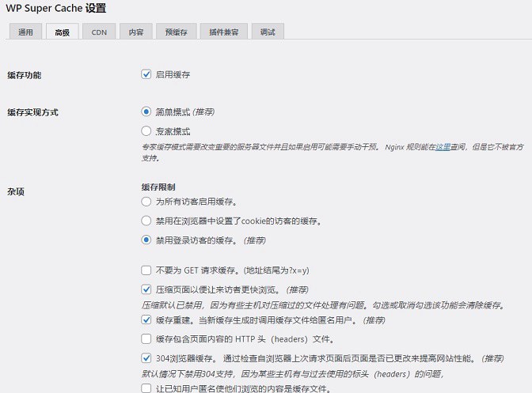Toggle the 304浏览器缓存 checkbox

146,357
